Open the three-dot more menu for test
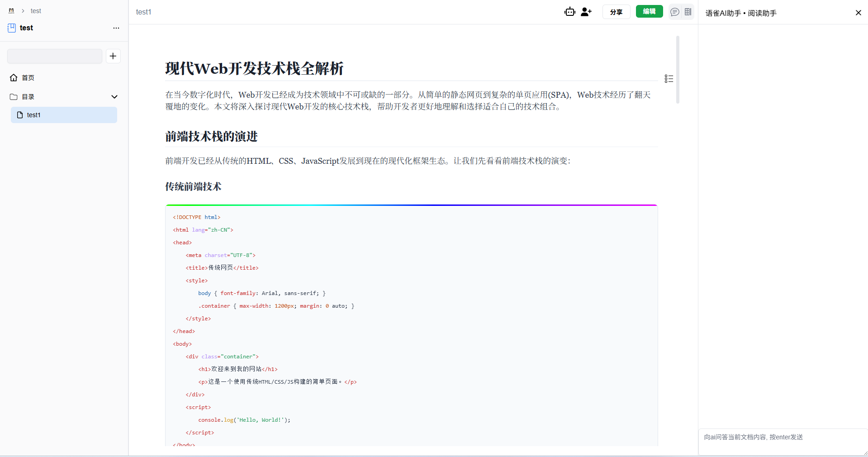The image size is (868, 457). tap(116, 28)
